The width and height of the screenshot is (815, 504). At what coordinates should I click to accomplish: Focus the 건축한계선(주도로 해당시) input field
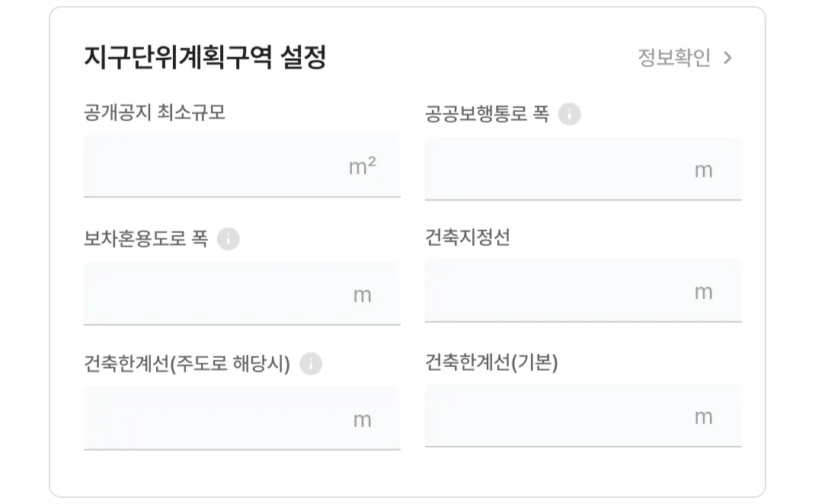(242, 419)
